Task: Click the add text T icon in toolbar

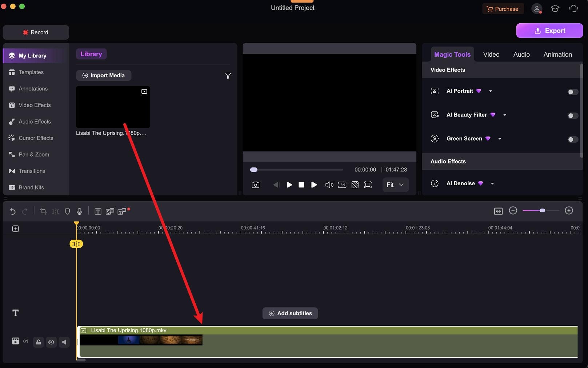Action: click(98, 211)
